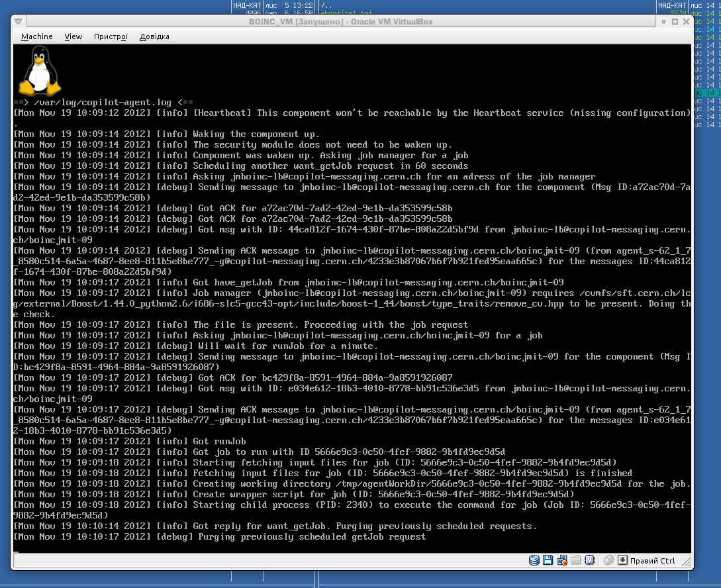Toggle the mouse integration indicator

coord(609,560)
